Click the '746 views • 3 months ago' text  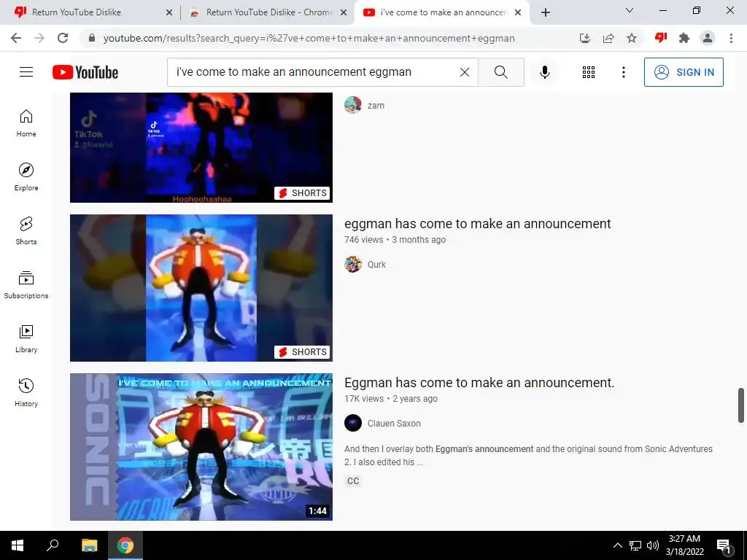point(395,239)
